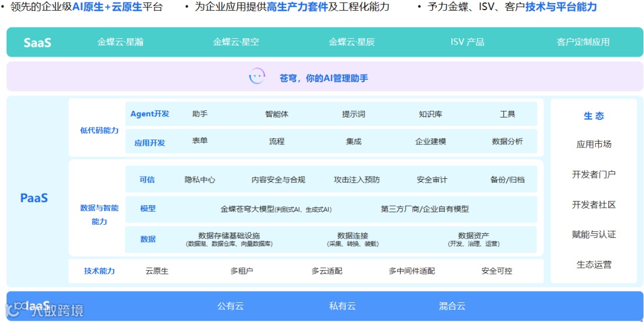Click the 高生产力套件 highlighted text

pos(298,7)
